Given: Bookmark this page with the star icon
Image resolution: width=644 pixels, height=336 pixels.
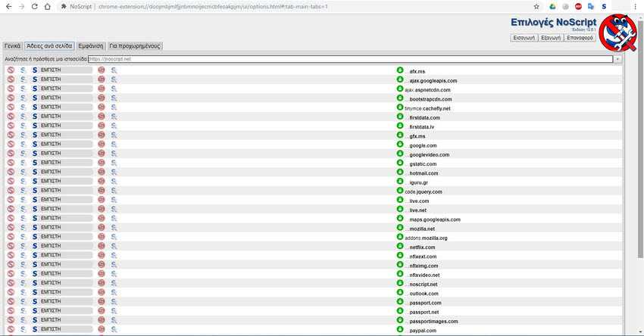Looking at the screenshot, I should [x=536, y=7].
